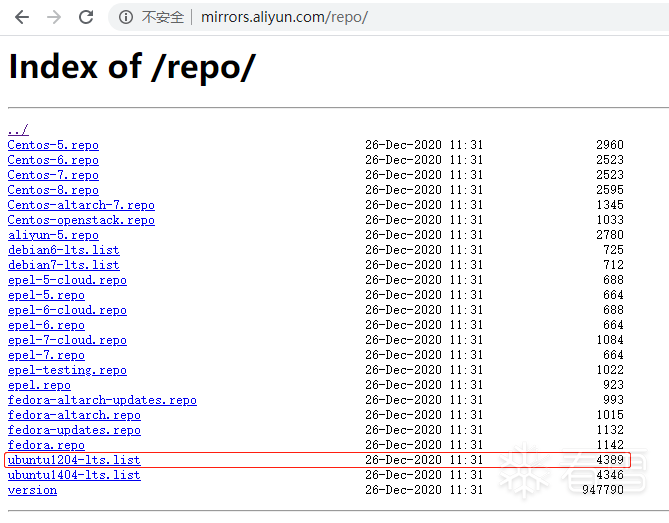Viewport: 669px width, 523px height.
Task: Click the size value 947790 of version
Action: [x=603, y=490]
